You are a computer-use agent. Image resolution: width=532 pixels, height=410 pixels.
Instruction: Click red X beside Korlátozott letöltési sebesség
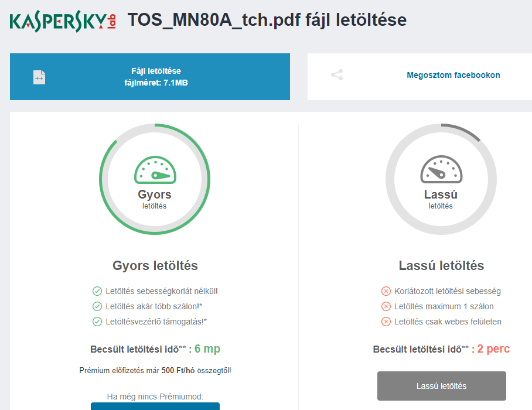[x=386, y=291]
